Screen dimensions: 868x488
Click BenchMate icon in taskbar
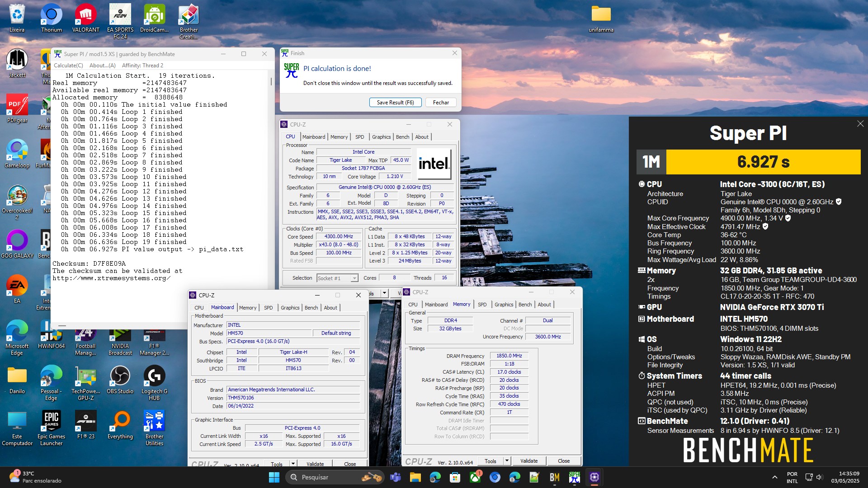pyautogui.click(x=555, y=477)
